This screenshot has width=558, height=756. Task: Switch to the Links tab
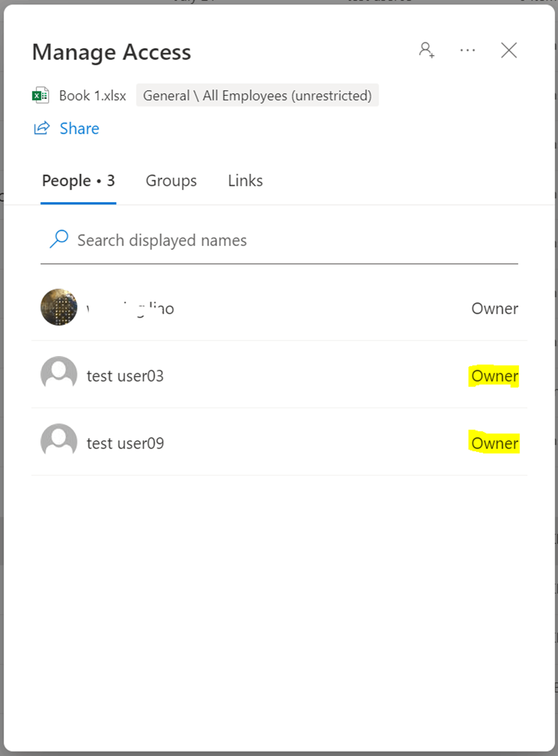click(245, 180)
